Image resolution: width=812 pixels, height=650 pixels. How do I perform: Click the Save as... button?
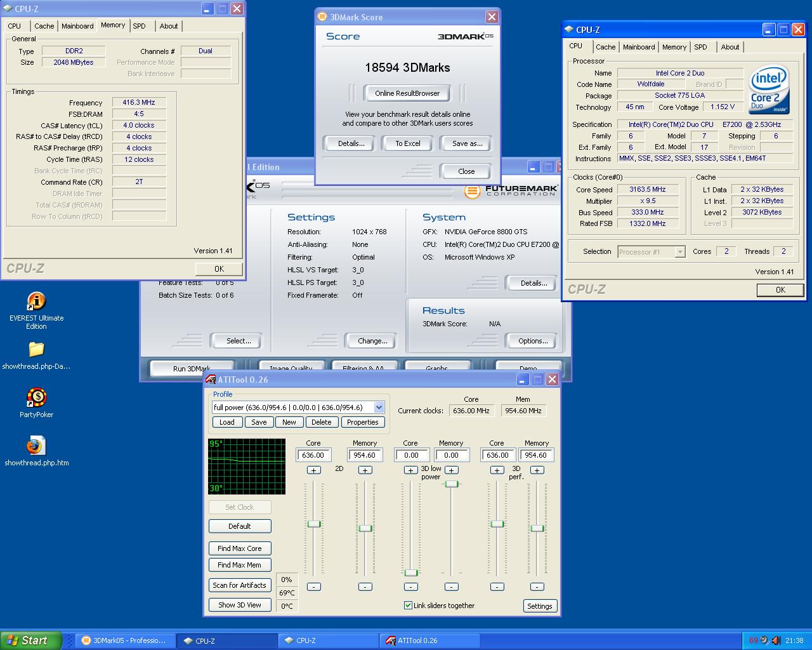(x=467, y=143)
